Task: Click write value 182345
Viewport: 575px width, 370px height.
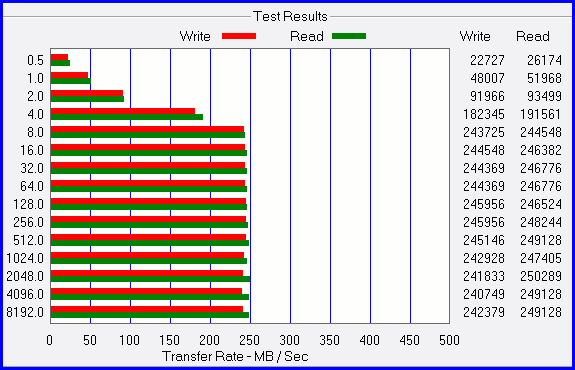Action: 484,114
